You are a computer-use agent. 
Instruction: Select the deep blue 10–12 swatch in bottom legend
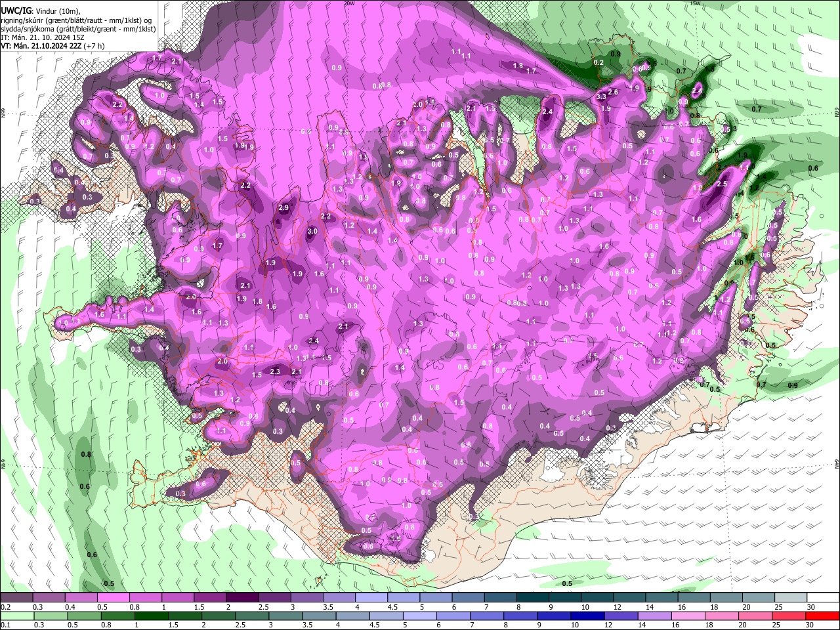[x=588, y=616]
